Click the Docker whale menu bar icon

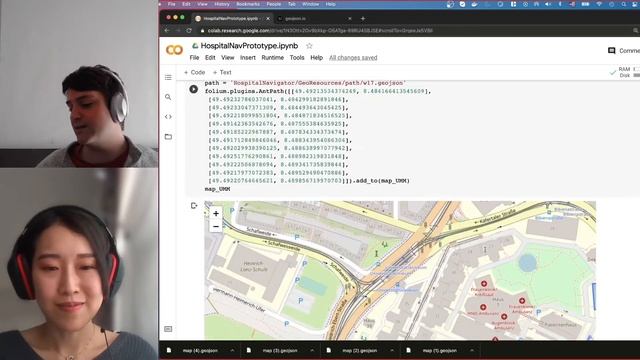point(474,4)
